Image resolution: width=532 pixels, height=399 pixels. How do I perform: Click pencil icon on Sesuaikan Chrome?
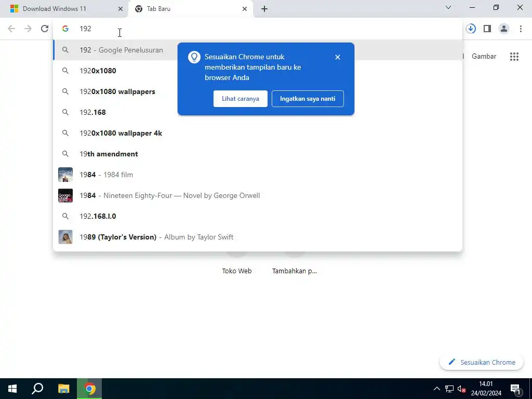coord(451,362)
